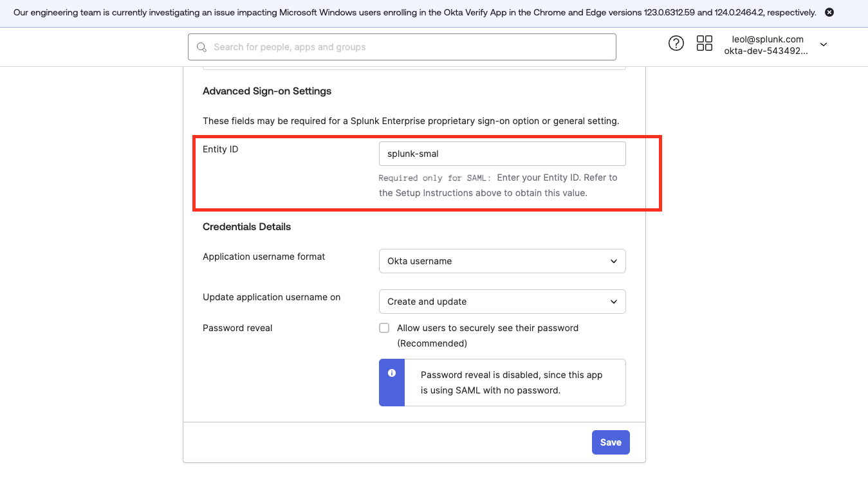The height and width of the screenshot is (479, 868).
Task: Open the Application username format dropdown
Action: (502, 261)
